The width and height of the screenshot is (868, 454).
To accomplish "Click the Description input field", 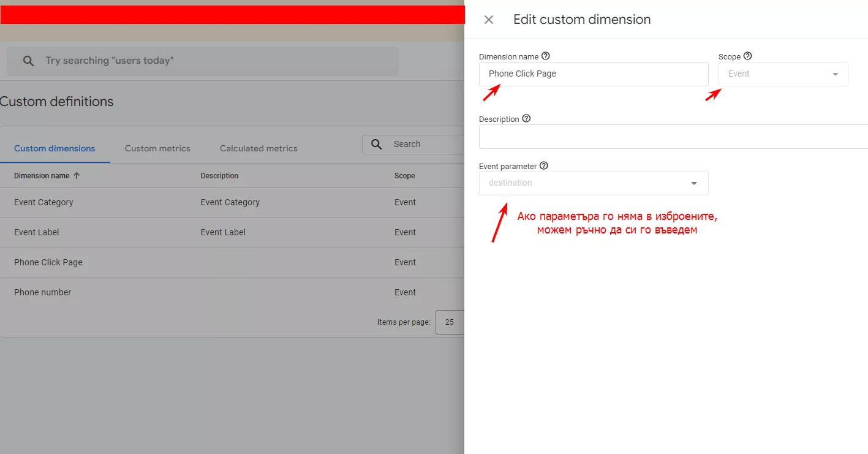I will coord(673,137).
